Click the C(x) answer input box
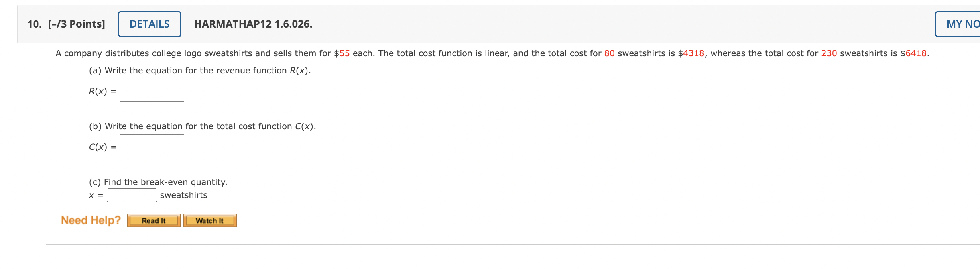This screenshot has height=269, width=980. coord(152,146)
